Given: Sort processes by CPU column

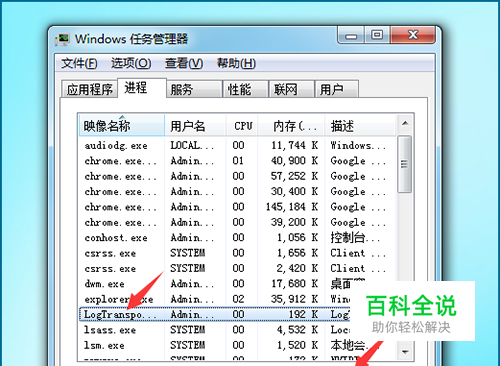Looking at the screenshot, I should point(243,126).
